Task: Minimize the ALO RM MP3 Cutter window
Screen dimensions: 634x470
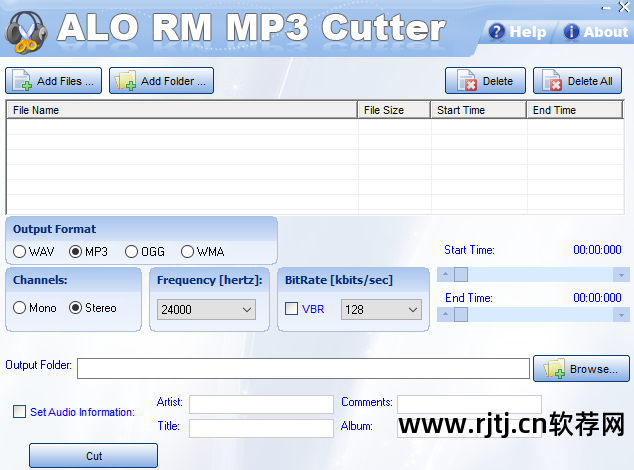Action: click(605, 8)
